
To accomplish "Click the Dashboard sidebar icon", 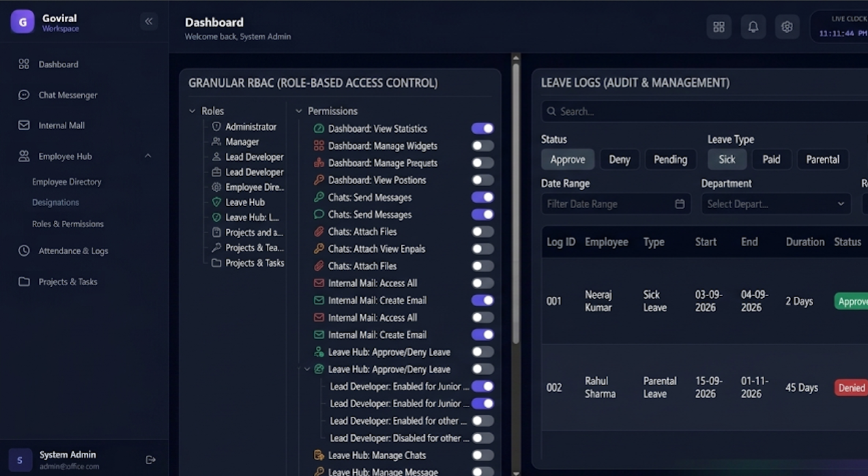I will [24, 64].
